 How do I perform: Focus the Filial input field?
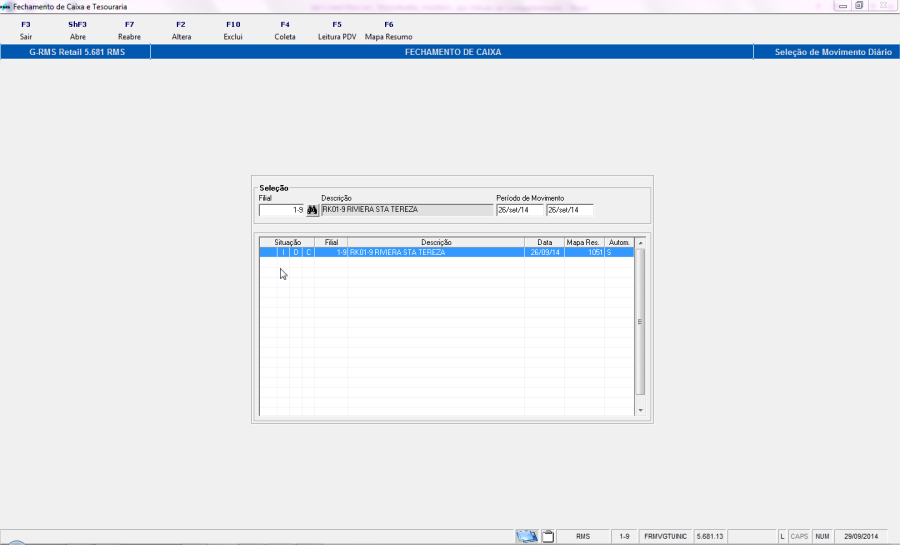(x=281, y=210)
